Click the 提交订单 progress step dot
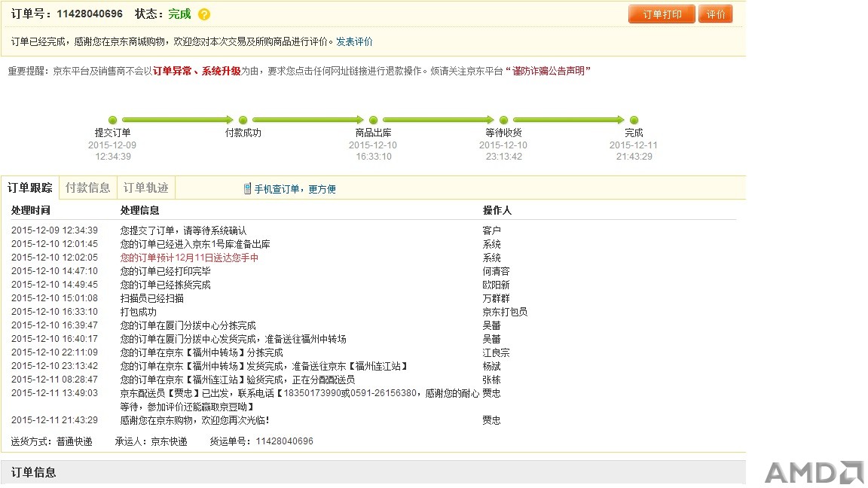Image resolution: width=868 pixels, height=488 pixels. pyautogui.click(x=113, y=120)
